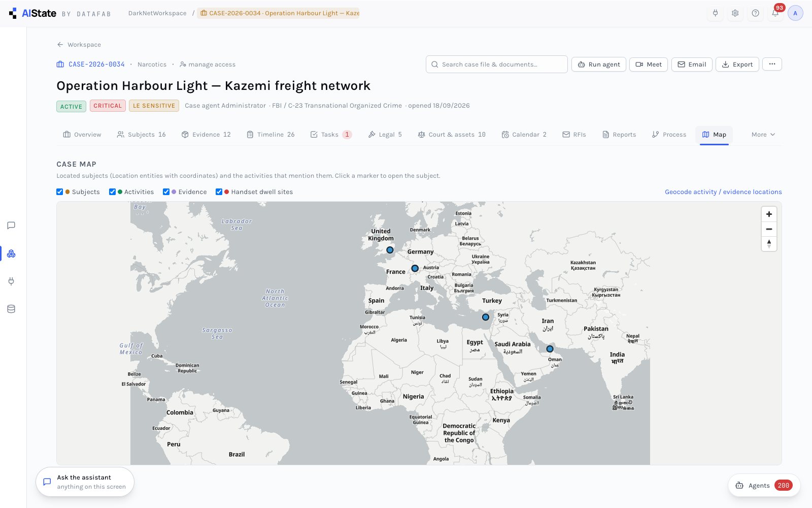The image size is (812, 508).
Task: Open the chat icon in left sidebar
Action: click(11, 226)
